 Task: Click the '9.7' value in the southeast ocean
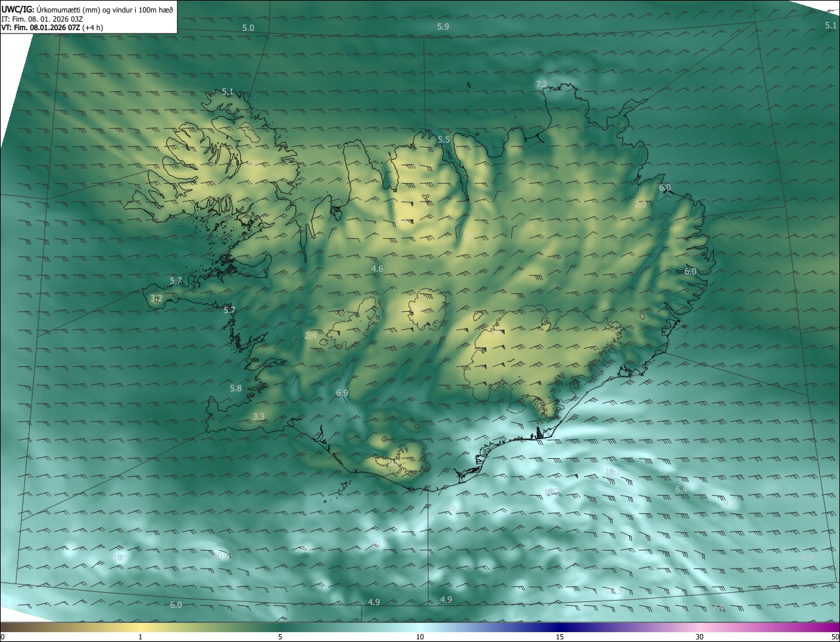[730, 503]
